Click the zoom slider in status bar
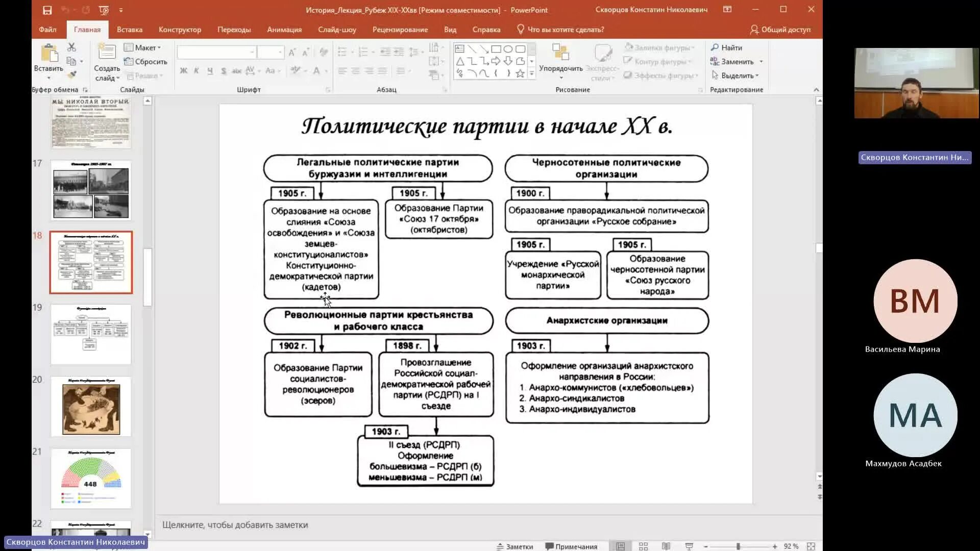This screenshot has width=980, height=551. [x=738, y=546]
